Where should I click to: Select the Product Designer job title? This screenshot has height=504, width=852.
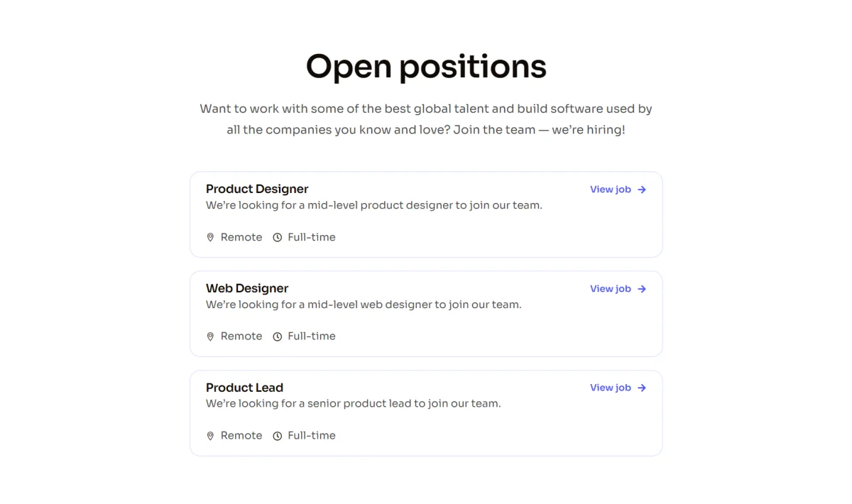(x=257, y=189)
